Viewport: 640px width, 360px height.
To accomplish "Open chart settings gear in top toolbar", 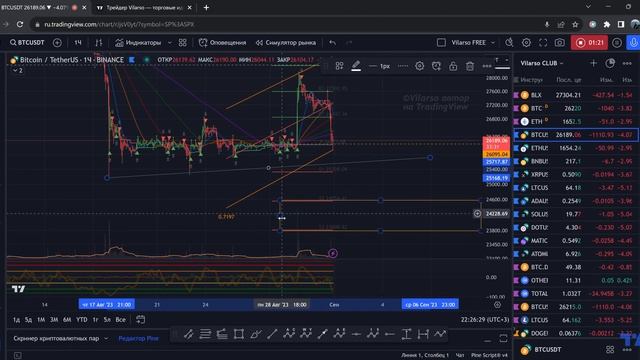I will 526,42.
